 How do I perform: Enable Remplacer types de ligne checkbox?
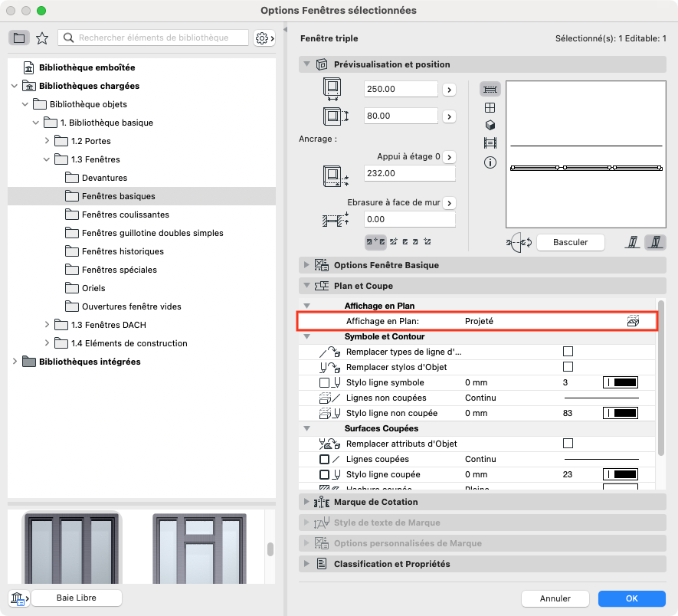point(568,351)
